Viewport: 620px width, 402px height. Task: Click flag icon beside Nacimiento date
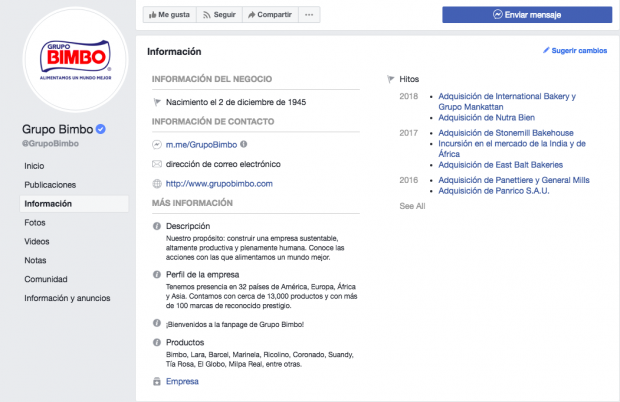157,102
